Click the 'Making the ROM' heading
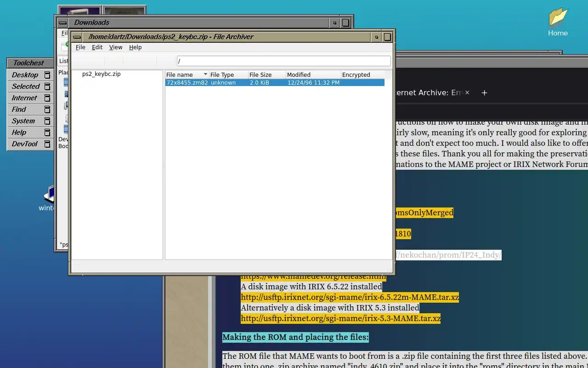 [x=295, y=337]
